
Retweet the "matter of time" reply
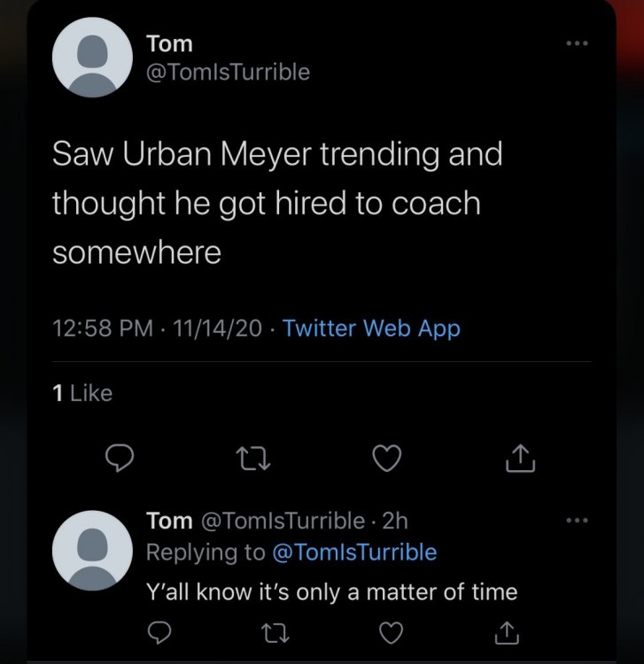pyautogui.click(x=274, y=631)
